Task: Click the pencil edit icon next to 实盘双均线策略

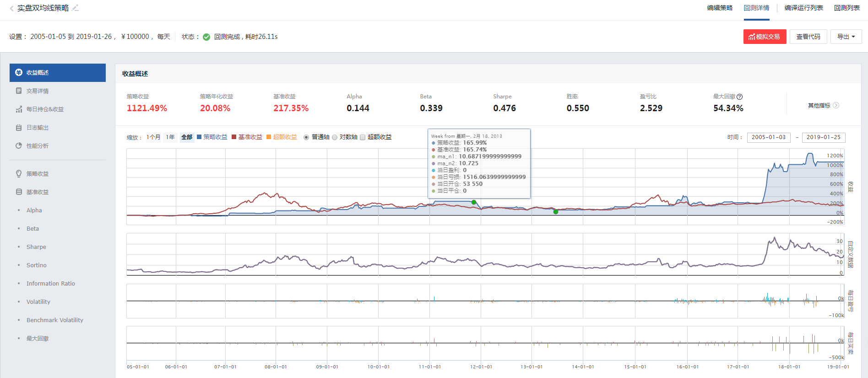Action: tap(76, 8)
